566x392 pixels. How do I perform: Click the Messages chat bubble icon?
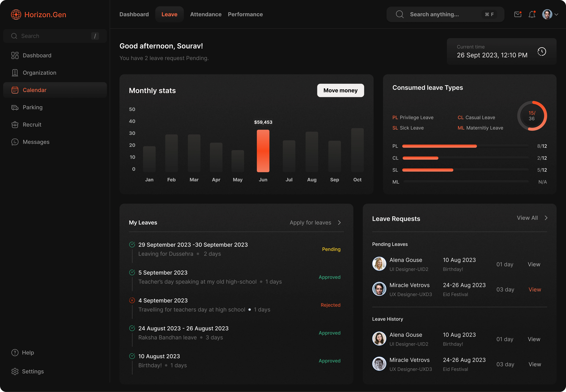pyautogui.click(x=15, y=142)
